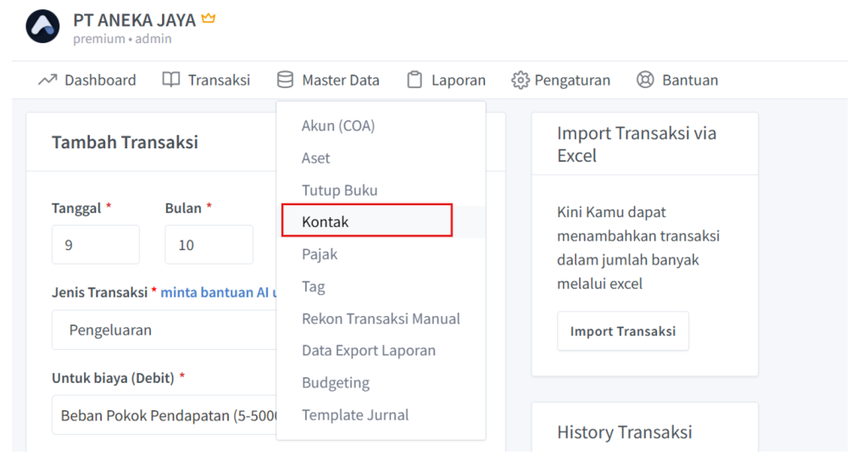Image resolution: width=868 pixels, height=467 pixels.
Task: Click the Dashboard chart icon
Action: (47, 80)
